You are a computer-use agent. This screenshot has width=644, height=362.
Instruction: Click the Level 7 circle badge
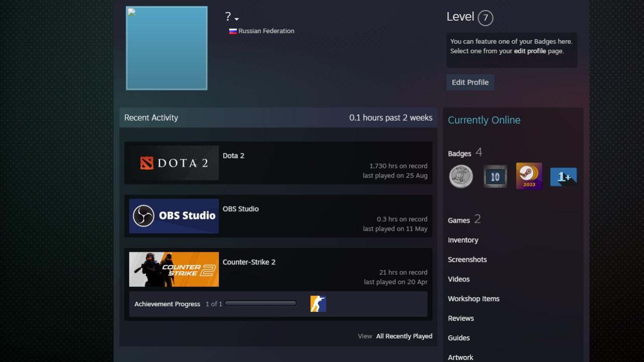pos(486,18)
